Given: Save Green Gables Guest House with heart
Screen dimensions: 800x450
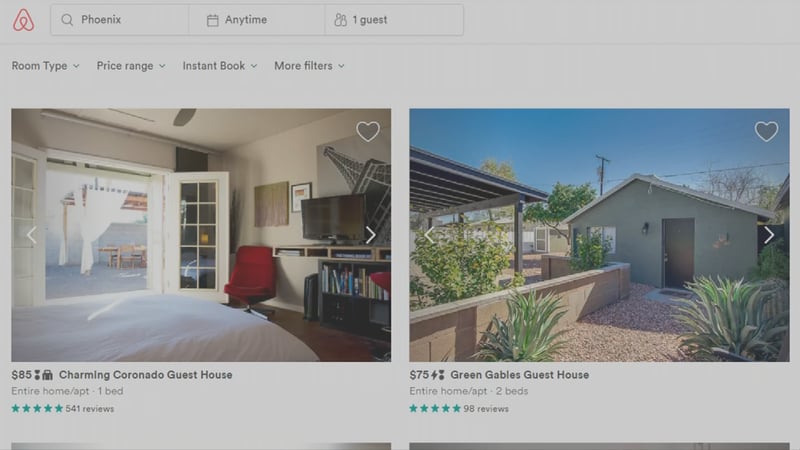Looking at the screenshot, I should (x=766, y=131).
